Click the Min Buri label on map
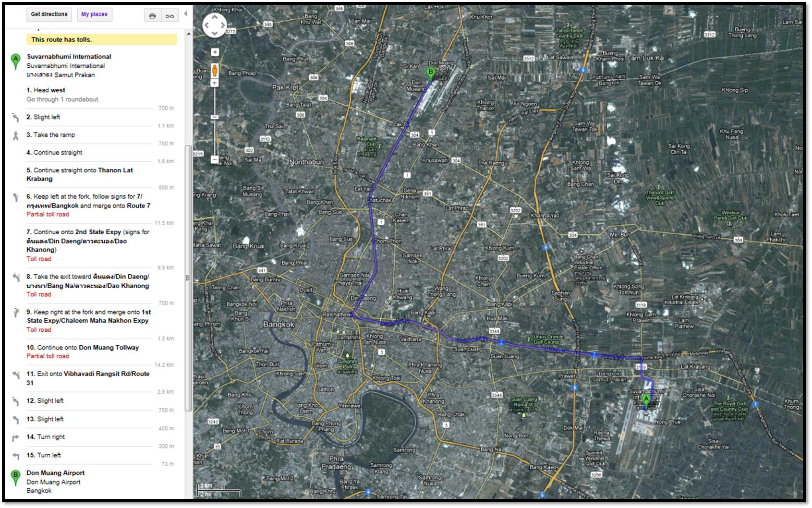The height and width of the screenshot is (508, 812). coord(619,235)
